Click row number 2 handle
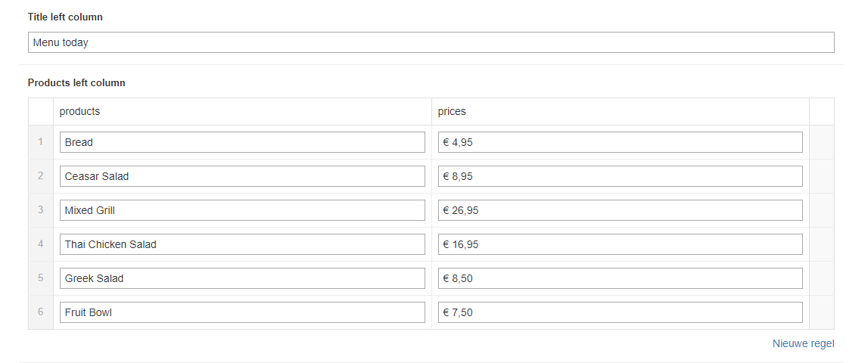868x363 pixels. point(41,176)
